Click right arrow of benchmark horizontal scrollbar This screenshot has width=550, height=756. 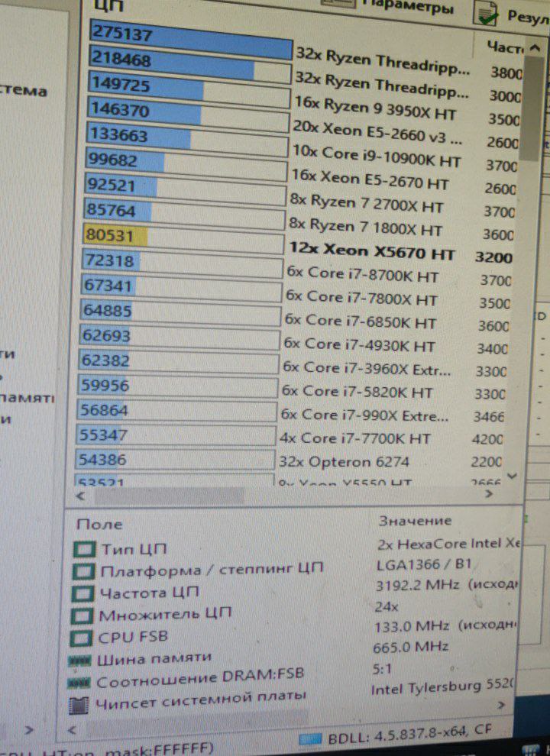click(x=488, y=493)
